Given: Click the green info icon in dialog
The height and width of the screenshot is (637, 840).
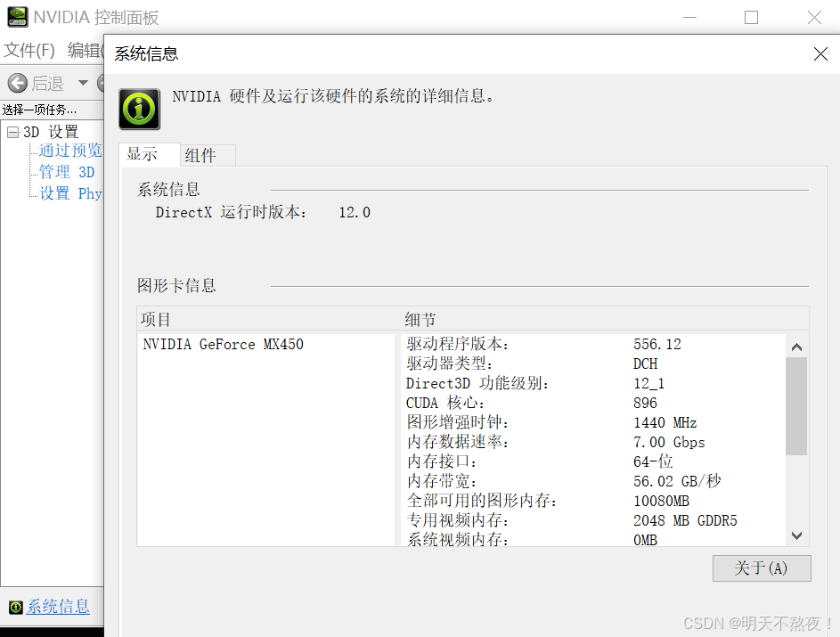Looking at the screenshot, I should [x=139, y=110].
